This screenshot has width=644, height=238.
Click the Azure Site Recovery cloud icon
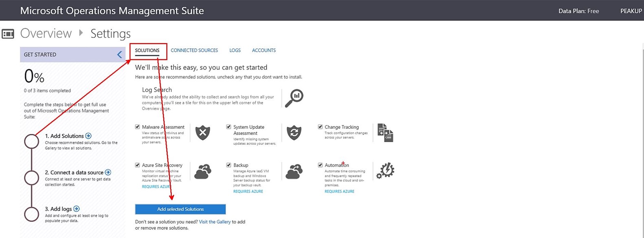click(202, 172)
